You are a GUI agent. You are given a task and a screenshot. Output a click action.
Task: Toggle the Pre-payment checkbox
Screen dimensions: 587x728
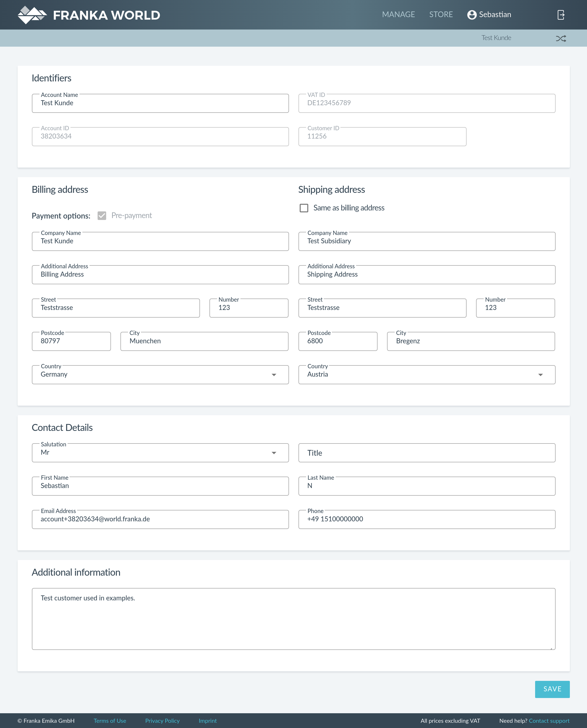[x=102, y=216]
